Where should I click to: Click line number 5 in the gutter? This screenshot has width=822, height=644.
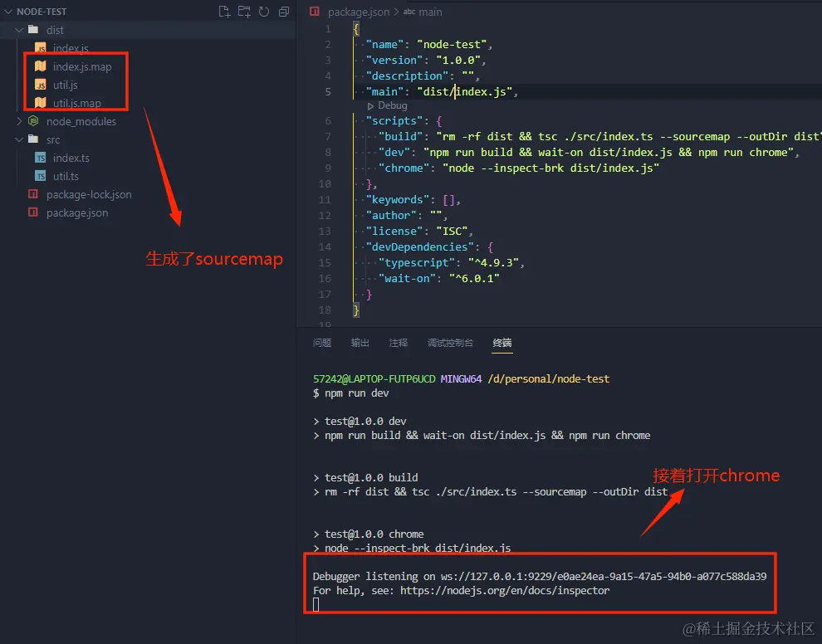[328, 91]
